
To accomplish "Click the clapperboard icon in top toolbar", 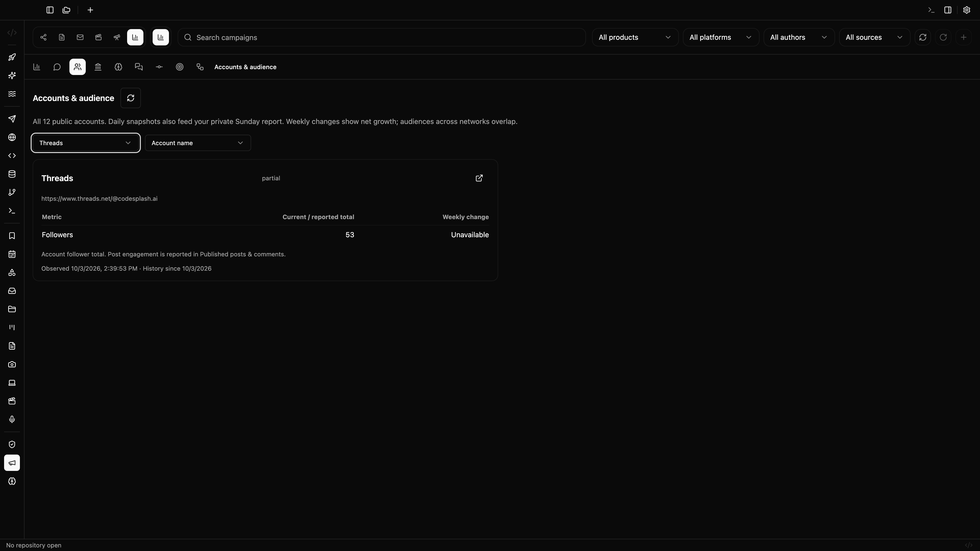I will tap(99, 37).
